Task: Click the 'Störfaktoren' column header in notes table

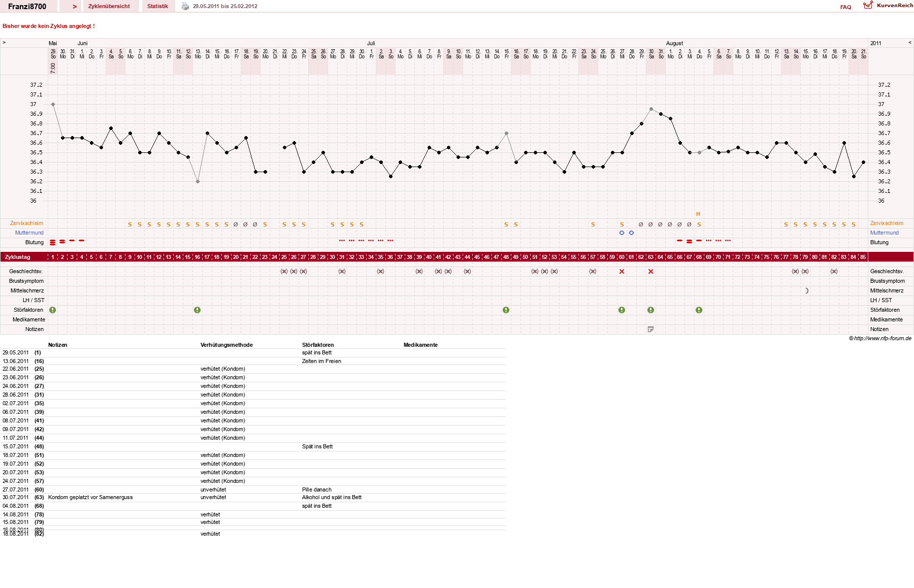Action: (318, 345)
